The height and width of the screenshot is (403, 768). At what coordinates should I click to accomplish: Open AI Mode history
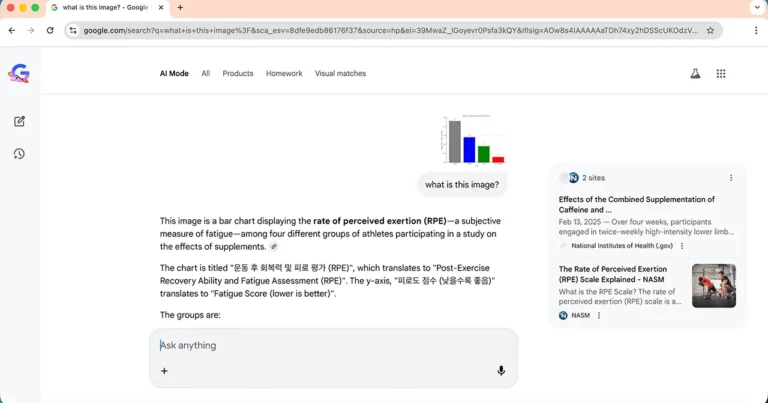(x=19, y=154)
